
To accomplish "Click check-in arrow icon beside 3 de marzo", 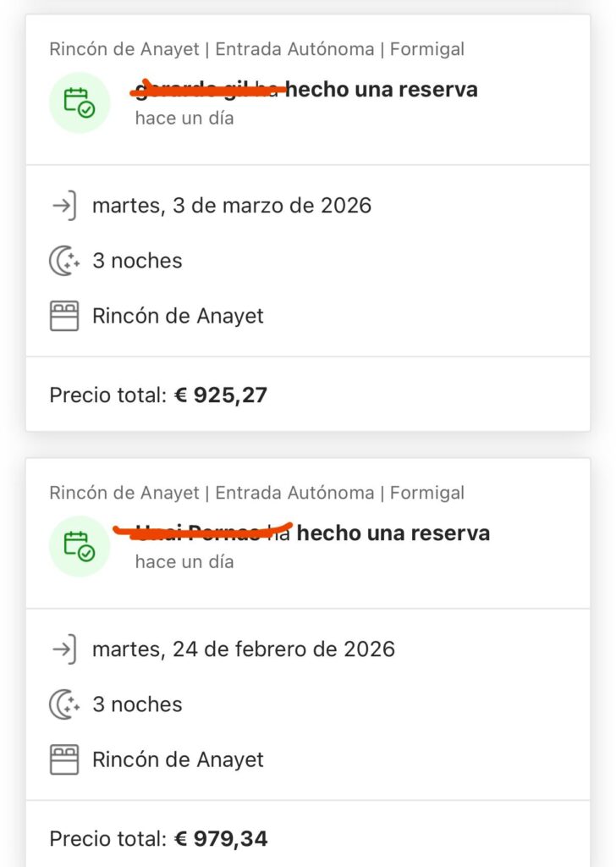I will (64, 206).
